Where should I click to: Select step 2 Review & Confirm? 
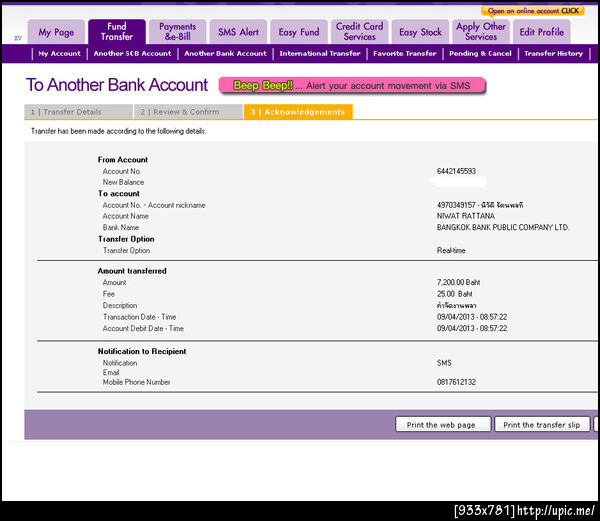[188, 112]
